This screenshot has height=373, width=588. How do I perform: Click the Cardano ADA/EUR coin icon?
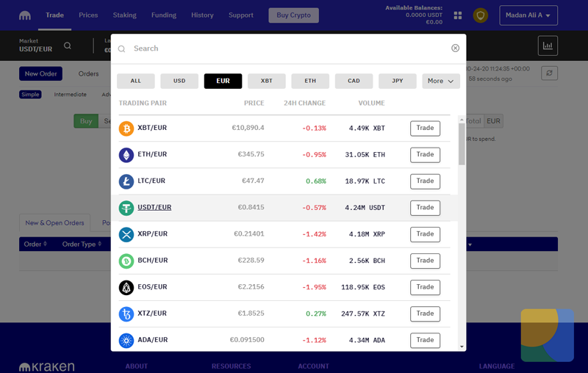pyautogui.click(x=126, y=341)
